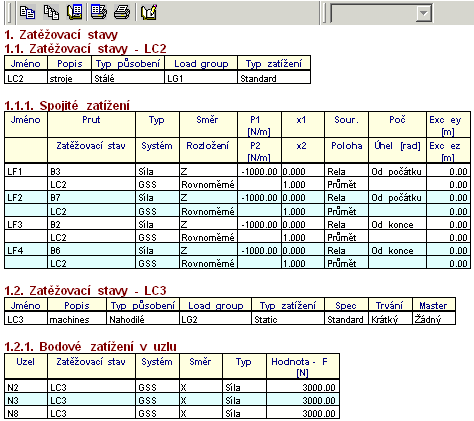Click the plain printer icon
Screen dimensions: 474x421
point(122,13)
